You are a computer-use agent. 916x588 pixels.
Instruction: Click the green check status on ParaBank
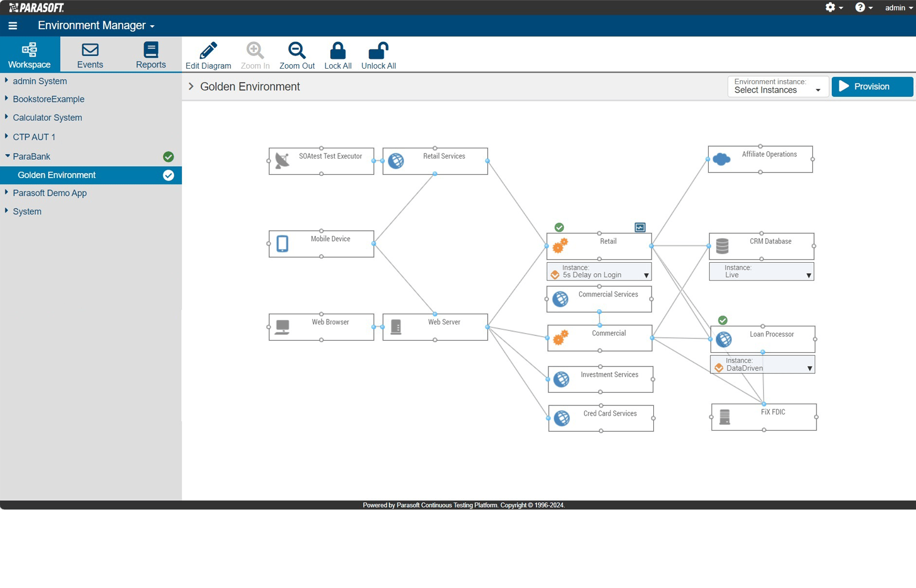[168, 156]
